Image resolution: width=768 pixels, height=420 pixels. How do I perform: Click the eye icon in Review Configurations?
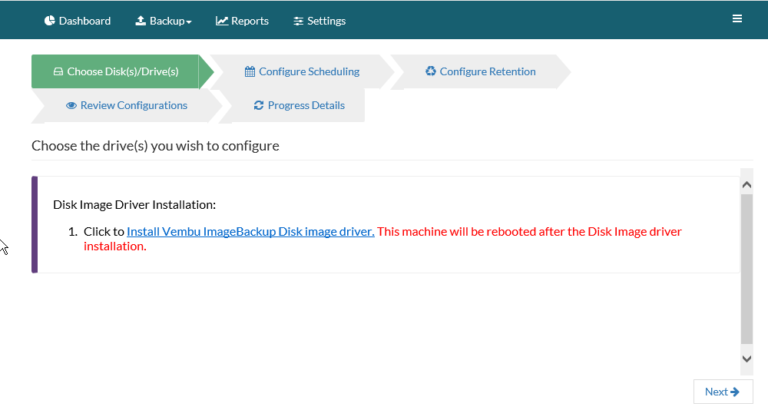click(71, 105)
